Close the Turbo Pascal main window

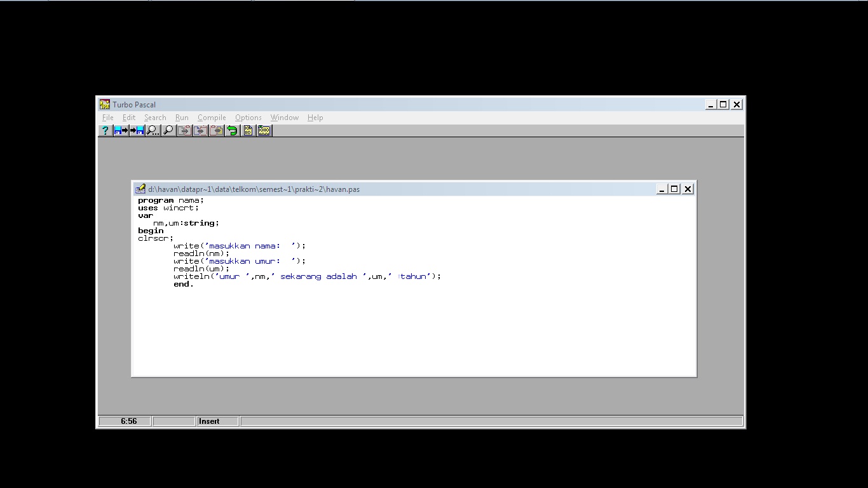tap(737, 104)
